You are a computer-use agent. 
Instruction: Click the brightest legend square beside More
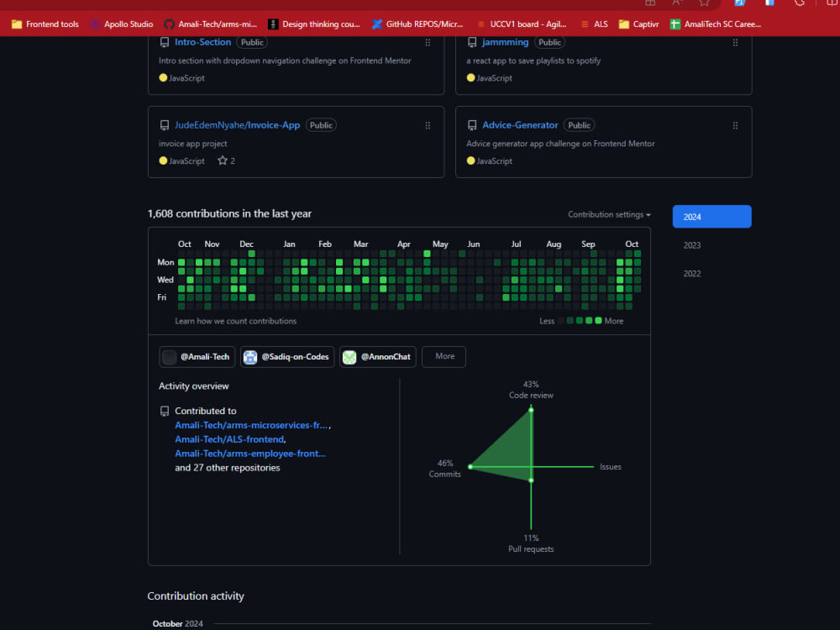(x=598, y=320)
